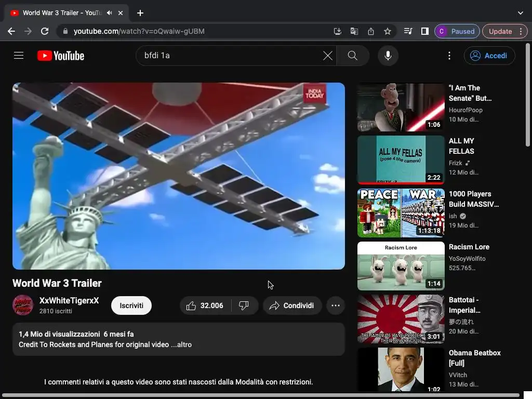Reload the page
The height and width of the screenshot is (399, 532).
(45, 31)
